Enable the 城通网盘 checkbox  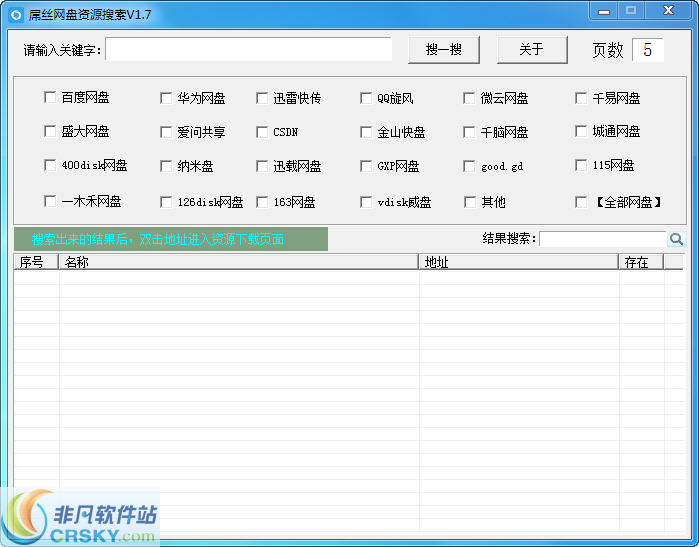click(581, 131)
